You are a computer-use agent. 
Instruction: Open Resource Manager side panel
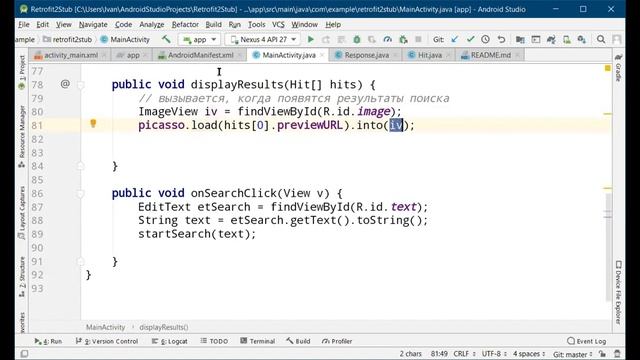(22, 136)
